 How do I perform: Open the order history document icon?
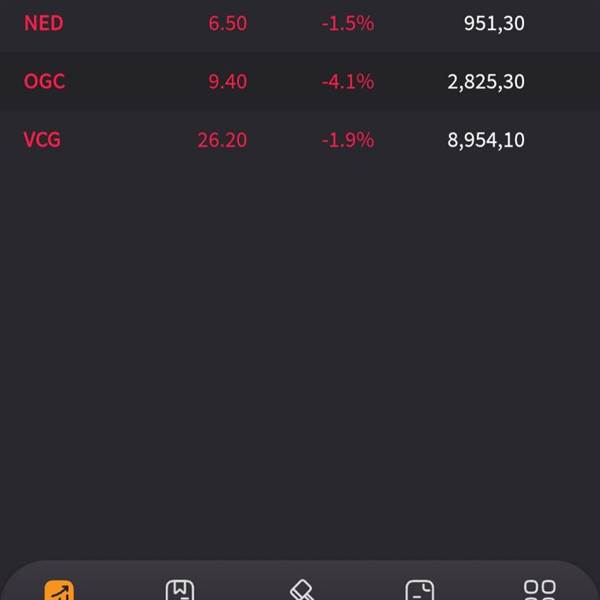point(420,590)
